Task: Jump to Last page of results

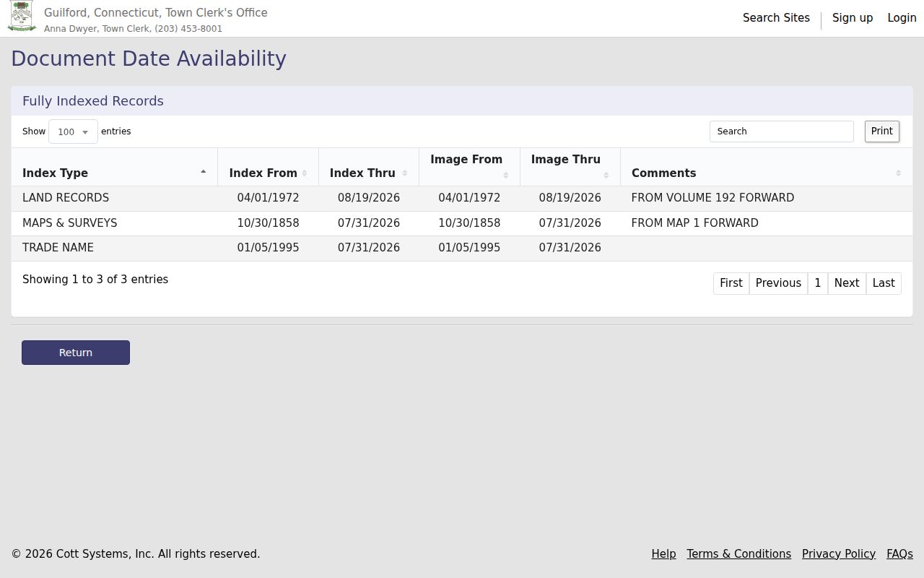Action: (884, 283)
